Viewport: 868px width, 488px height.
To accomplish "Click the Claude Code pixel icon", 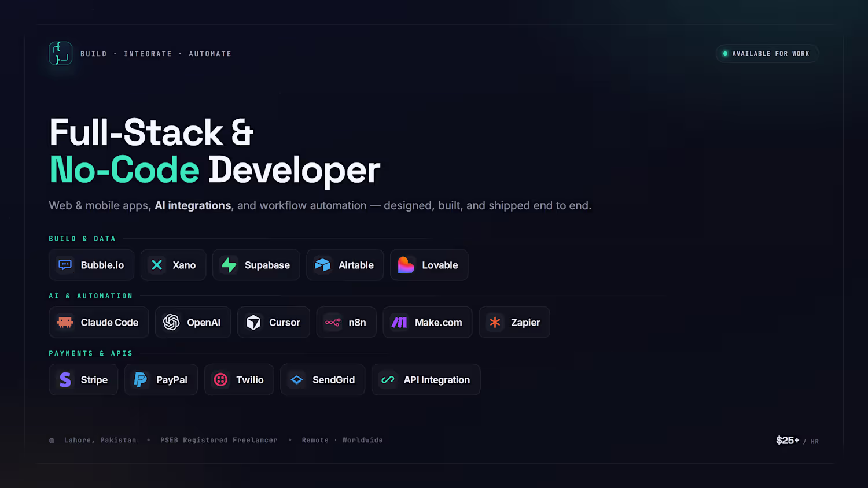I will pos(65,322).
